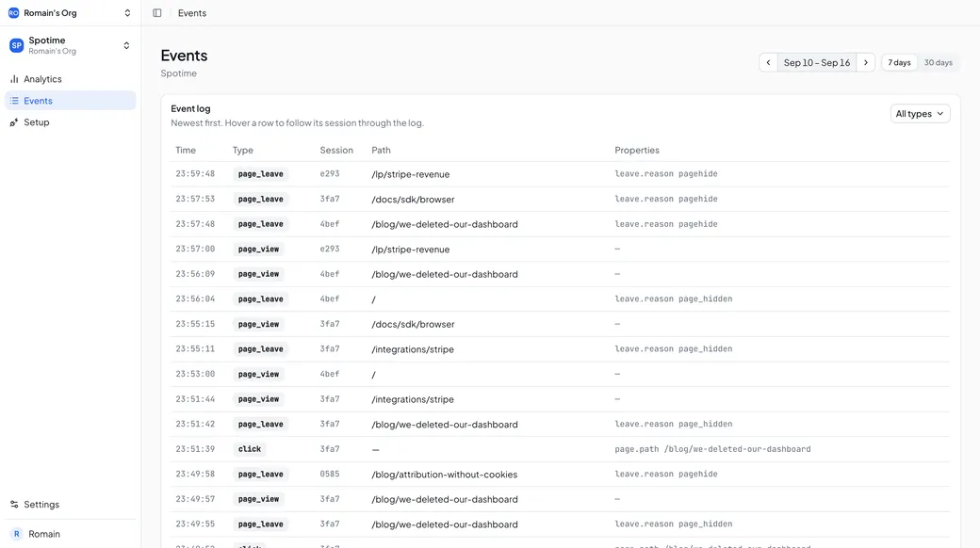
Task: Open Settings in the sidebar
Action: pyautogui.click(x=70, y=505)
